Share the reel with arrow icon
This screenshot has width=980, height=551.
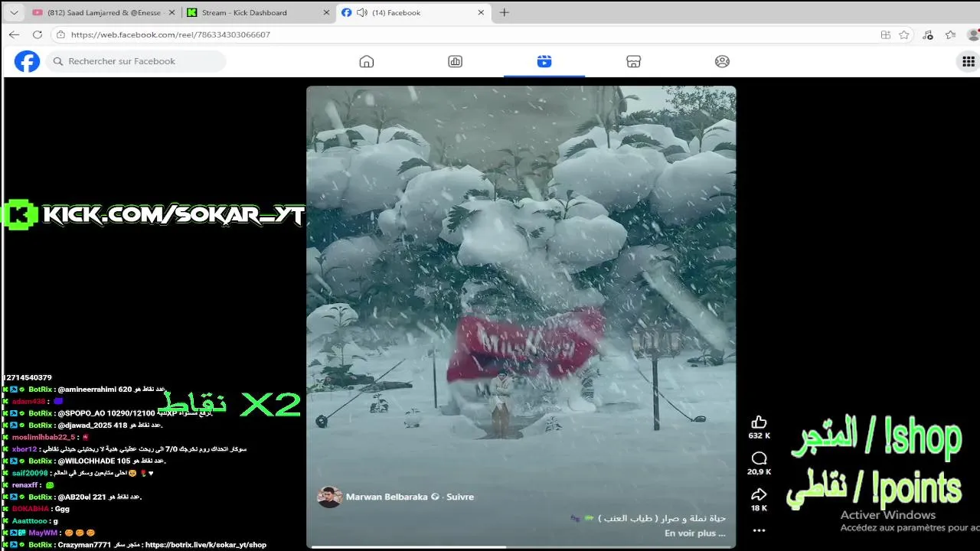coord(759,494)
